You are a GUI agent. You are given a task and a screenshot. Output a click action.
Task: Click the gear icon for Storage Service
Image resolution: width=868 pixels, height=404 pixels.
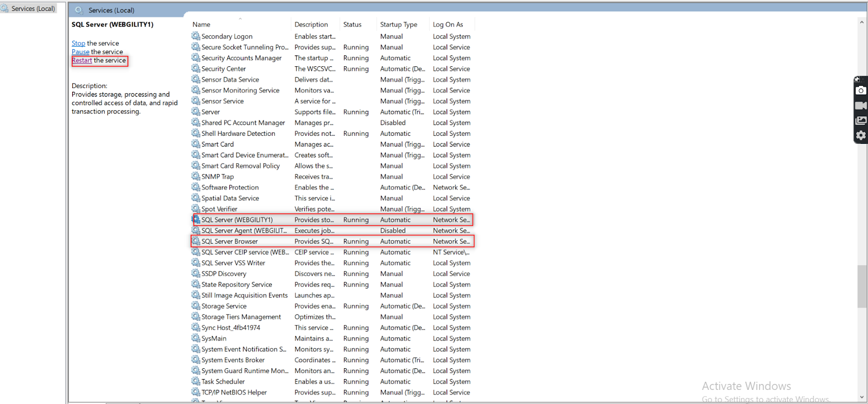point(196,306)
